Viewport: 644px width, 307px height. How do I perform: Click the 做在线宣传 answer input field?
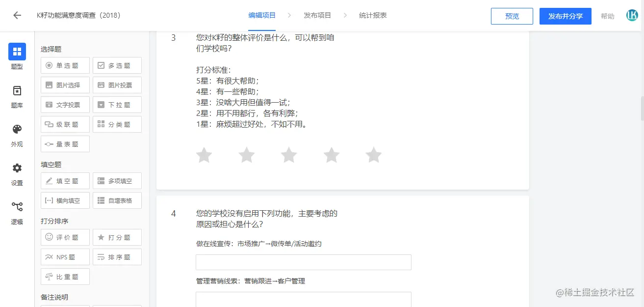pyautogui.click(x=304, y=262)
